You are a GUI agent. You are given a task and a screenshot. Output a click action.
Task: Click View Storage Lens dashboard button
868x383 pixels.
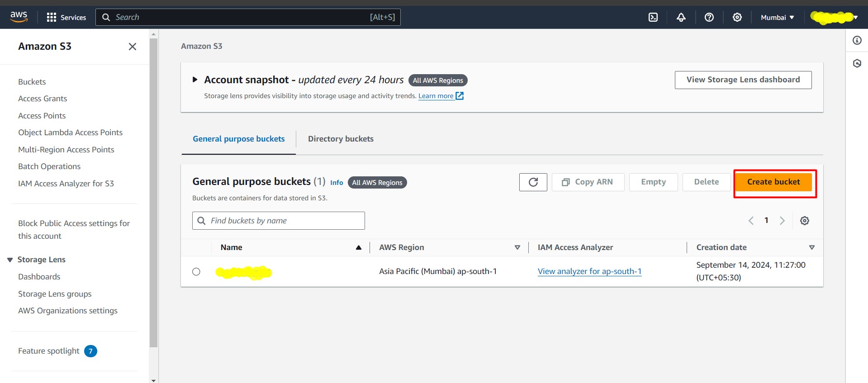pos(743,80)
